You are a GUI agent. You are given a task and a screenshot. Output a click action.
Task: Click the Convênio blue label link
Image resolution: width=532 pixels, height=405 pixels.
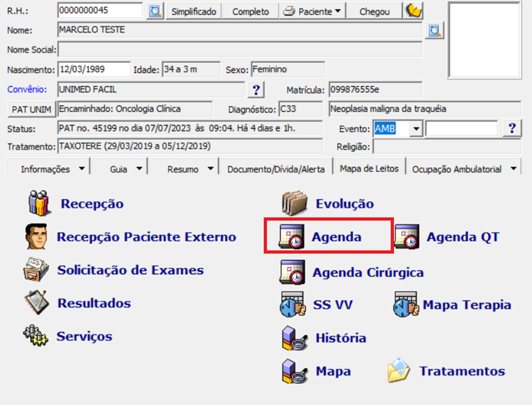(27, 89)
